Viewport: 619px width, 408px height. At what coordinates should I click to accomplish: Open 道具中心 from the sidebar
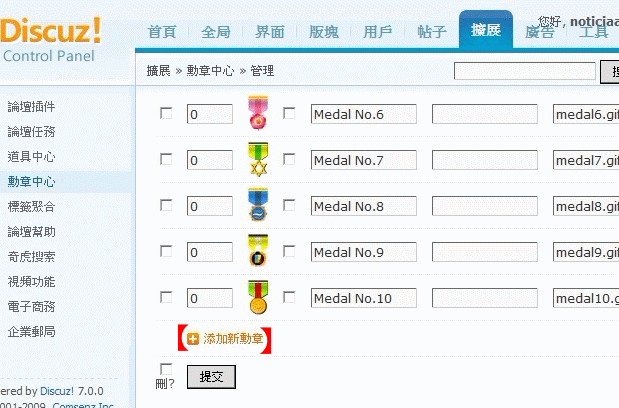(x=31, y=157)
